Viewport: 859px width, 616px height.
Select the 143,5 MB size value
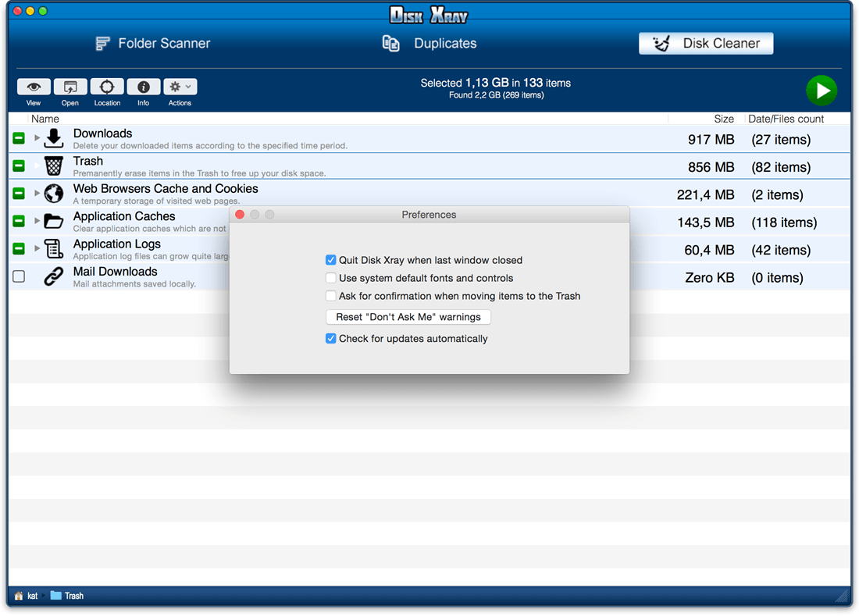tap(705, 223)
